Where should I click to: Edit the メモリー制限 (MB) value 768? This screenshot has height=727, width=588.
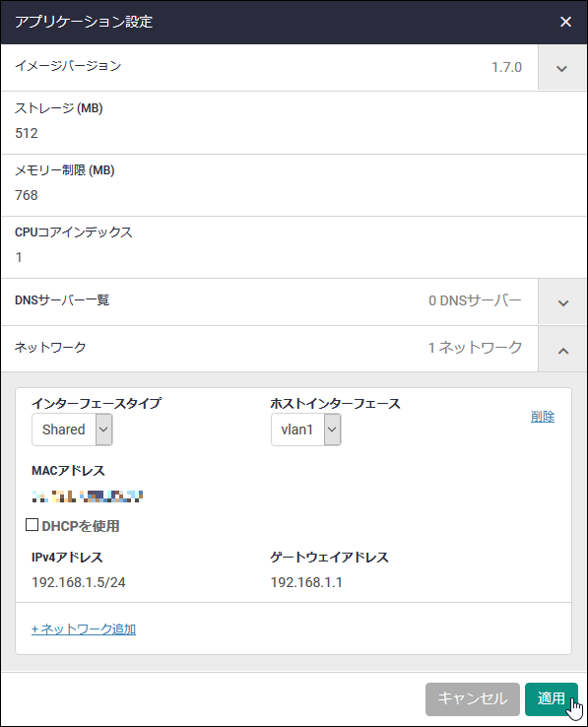click(27, 195)
